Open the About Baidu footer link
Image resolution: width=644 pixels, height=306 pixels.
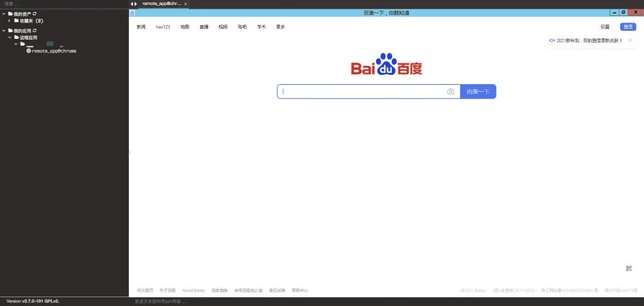click(194, 290)
